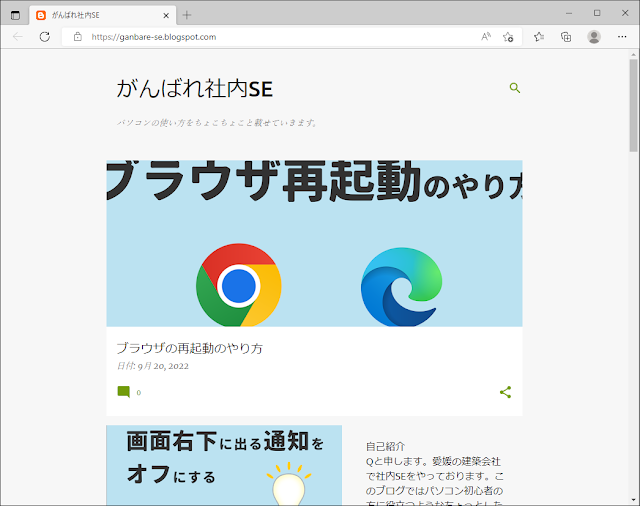Viewport: 640px width, 506px height.
Task: Click the scrollbar up arrow
Action: (633, 54)
